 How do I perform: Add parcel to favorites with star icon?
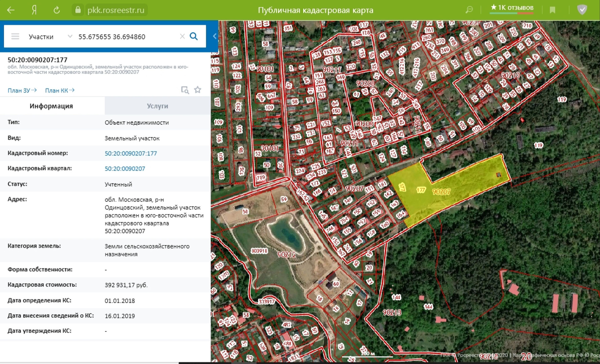pyautogui.click(x=197, y=90)
